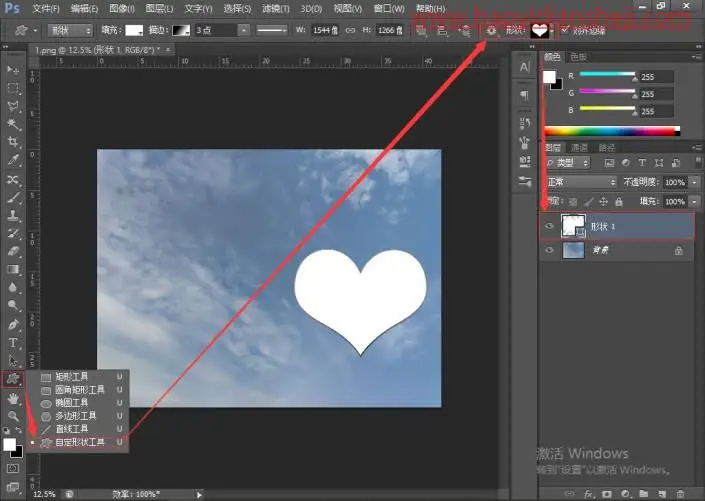
Task: Select the Rectangular Marquee tool
Action: pyautogui.click(x=13, y=88)
